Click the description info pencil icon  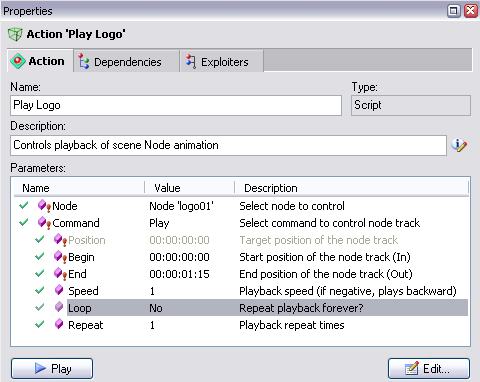[x=459, y=145]
